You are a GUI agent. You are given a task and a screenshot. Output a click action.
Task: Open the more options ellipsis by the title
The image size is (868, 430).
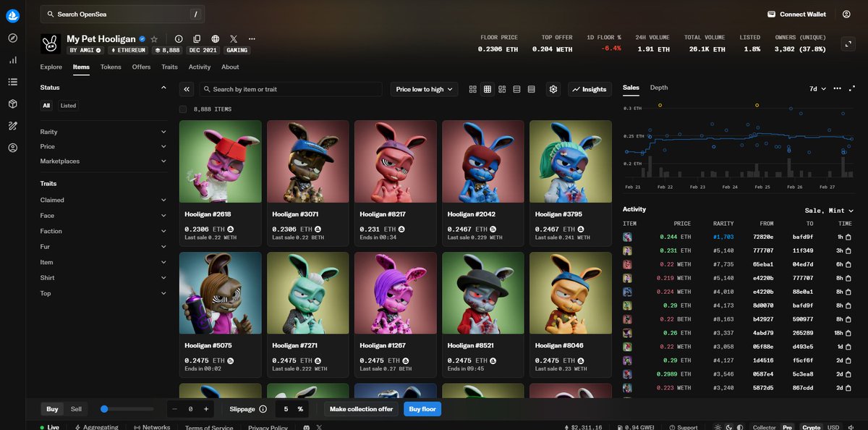[x=252, y=39]
